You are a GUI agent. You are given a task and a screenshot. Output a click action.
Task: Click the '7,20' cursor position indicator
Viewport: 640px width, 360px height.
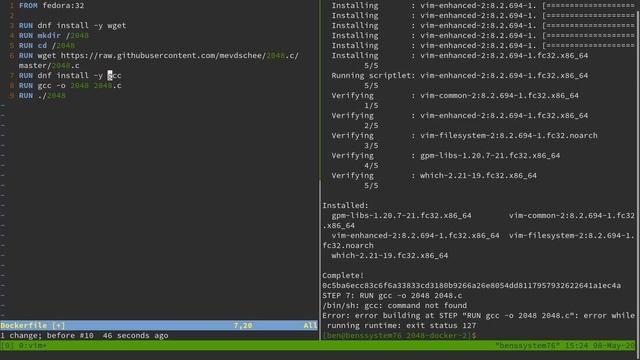point(242,325)
